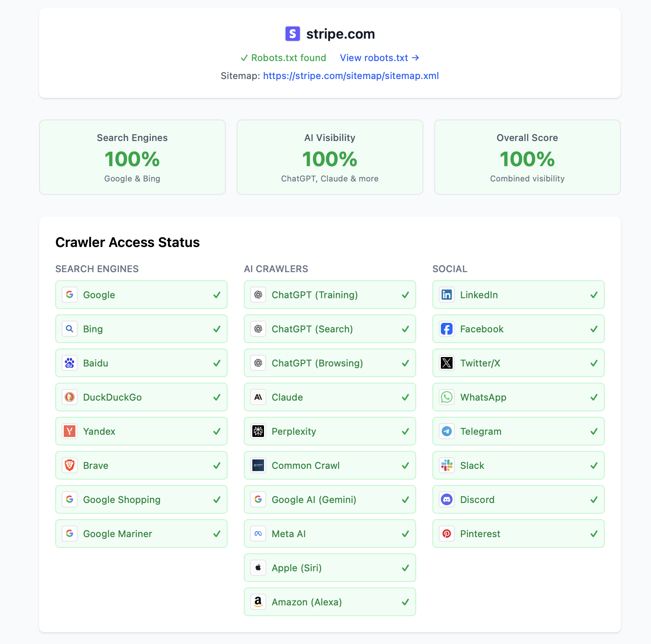Click the Brave lion icon
Viewport: 651px width, 644px height.
70,465
